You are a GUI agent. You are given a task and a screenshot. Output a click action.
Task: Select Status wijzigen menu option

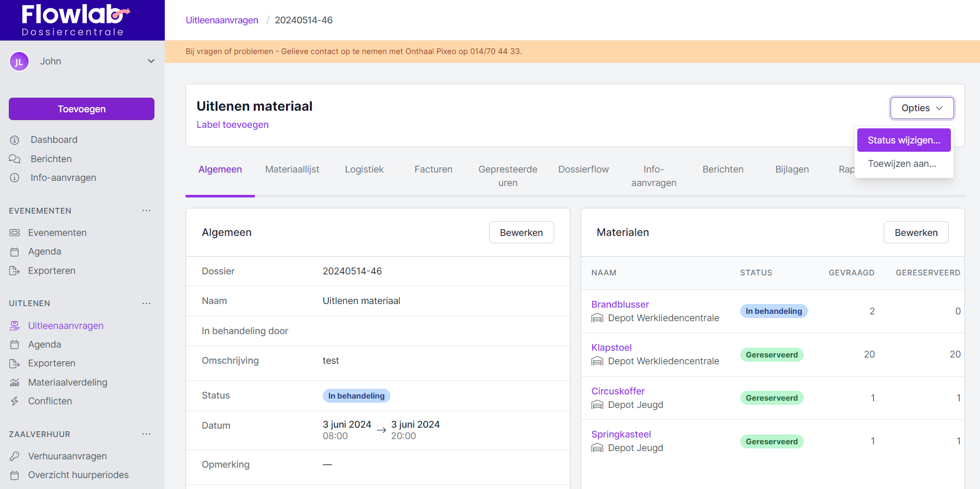[x=904, y=140]
